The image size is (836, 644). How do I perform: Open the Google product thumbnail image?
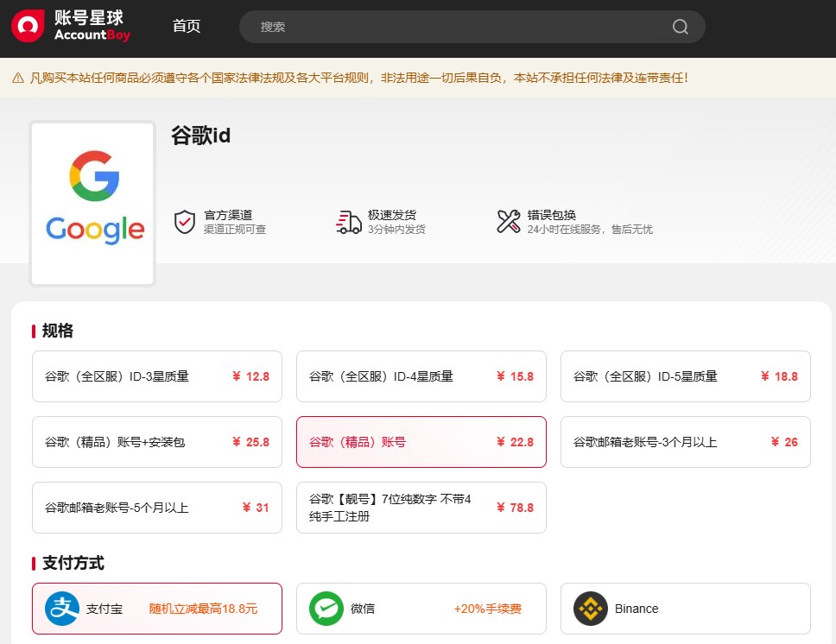click(x=92, y=204)
